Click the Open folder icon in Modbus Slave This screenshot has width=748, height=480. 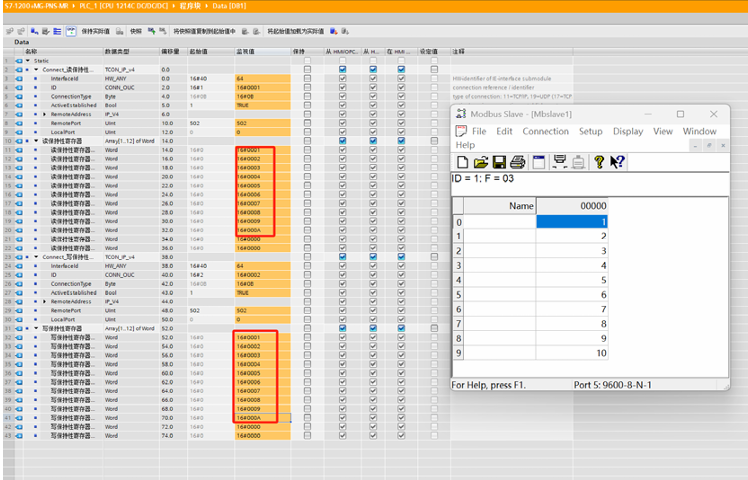[x=480, y=162]
